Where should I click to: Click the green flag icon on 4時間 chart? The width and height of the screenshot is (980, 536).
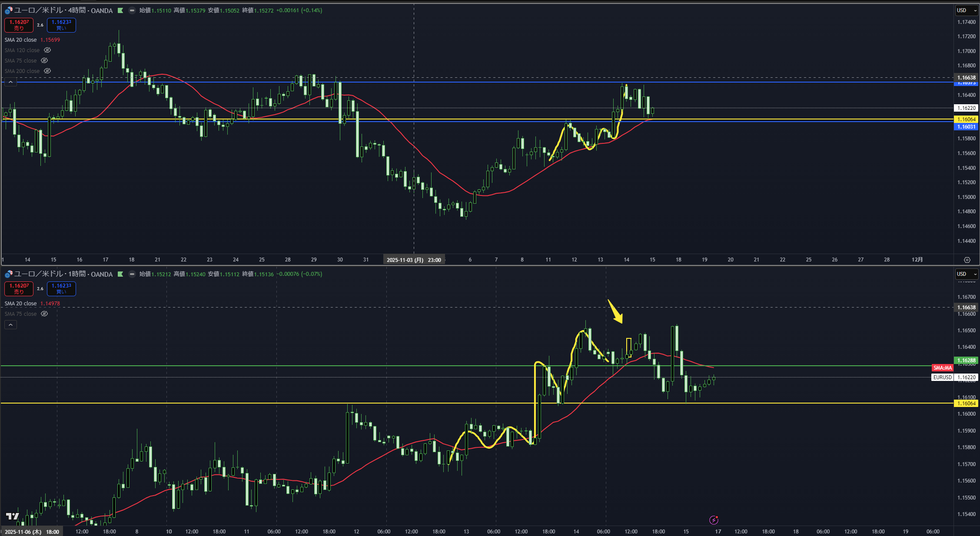120,10
